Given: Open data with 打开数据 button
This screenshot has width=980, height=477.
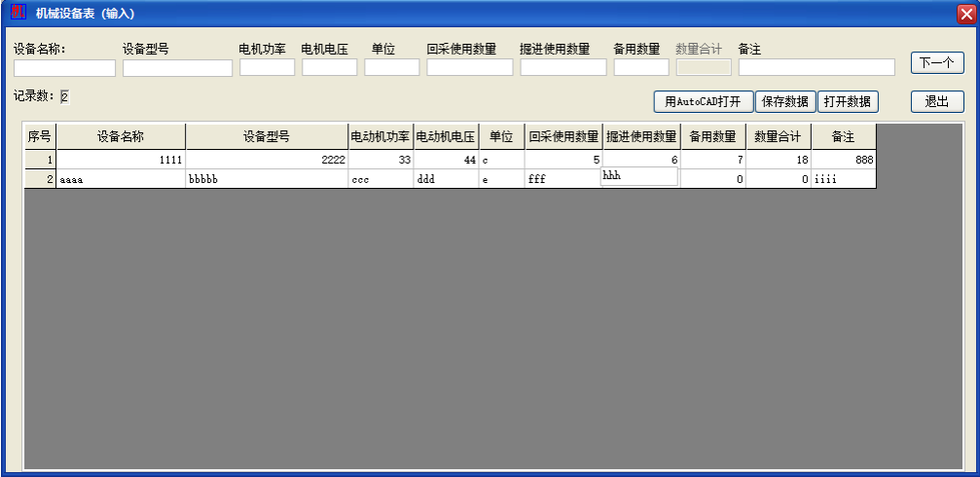Looking at the screenshot, I should [848, 102].
